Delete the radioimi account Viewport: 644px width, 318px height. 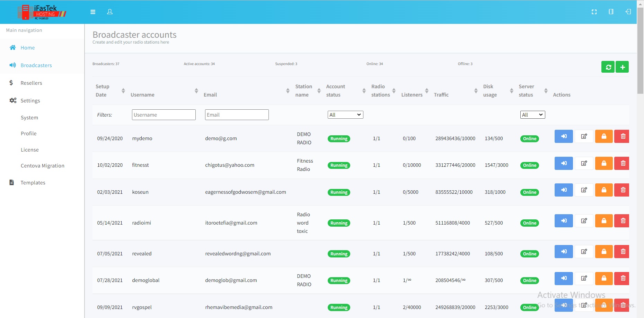(x=623, y=221)
